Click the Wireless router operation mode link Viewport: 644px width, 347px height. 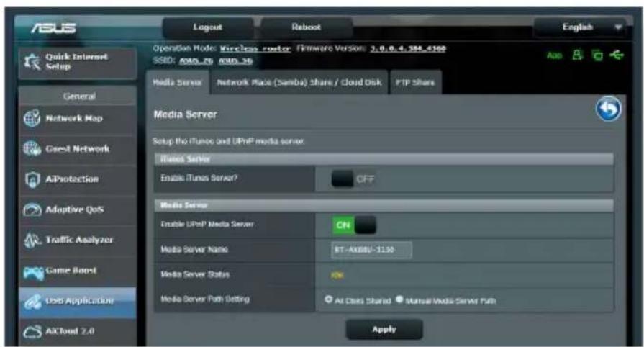click(255, 48)
